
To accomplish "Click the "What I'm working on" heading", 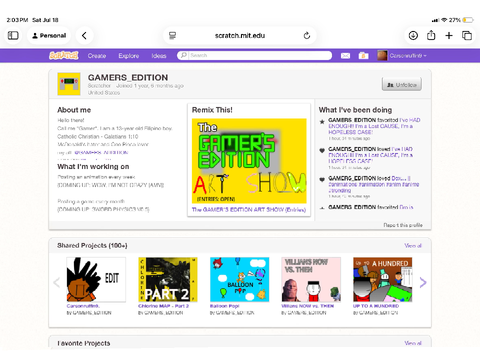I will (x=93, y=167).
